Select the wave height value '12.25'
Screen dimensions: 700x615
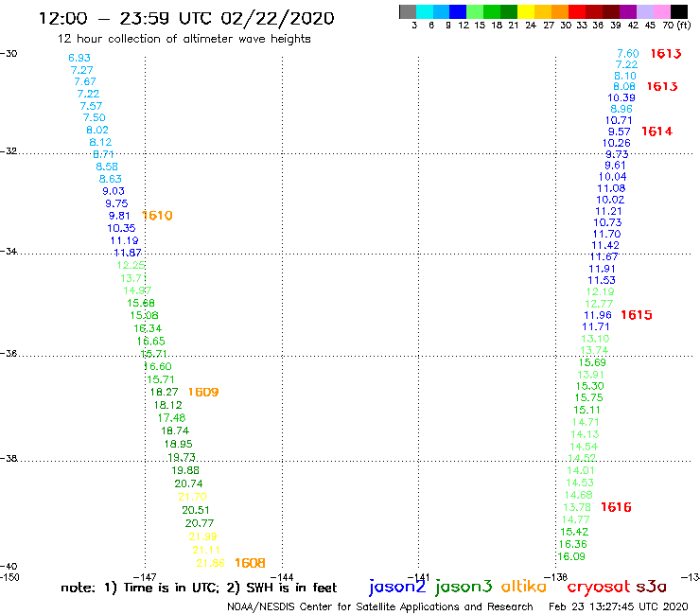(131, 265)
